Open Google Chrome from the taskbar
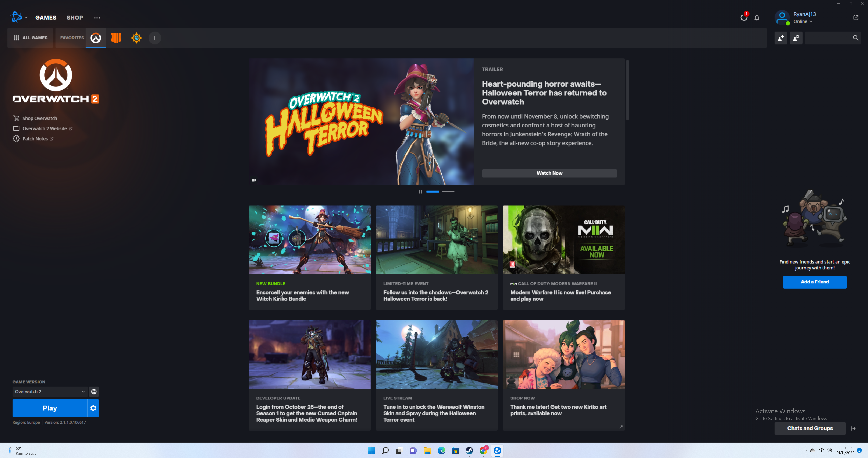The image size is (868, 458). point(483,451)
